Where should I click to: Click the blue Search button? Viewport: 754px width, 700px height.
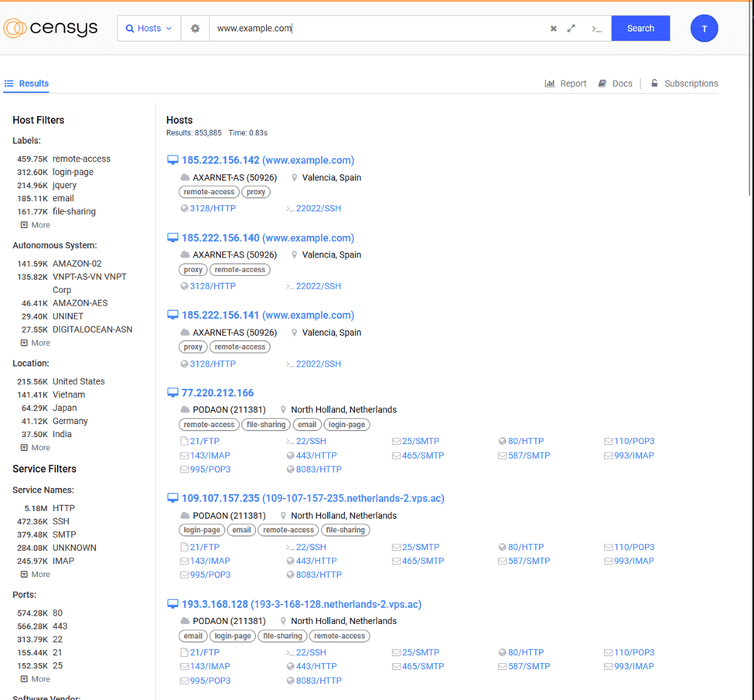(x=640, y=29)
